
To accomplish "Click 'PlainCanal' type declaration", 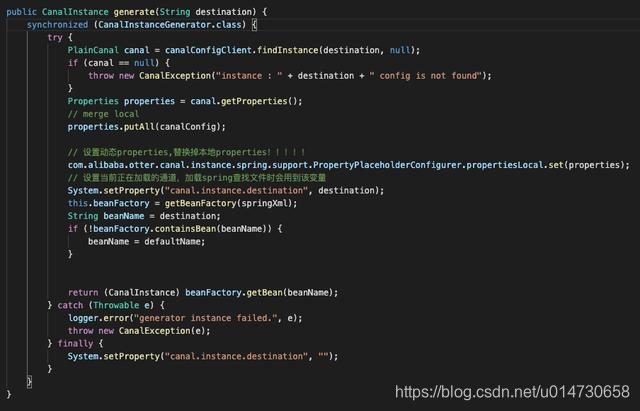I will coord(93,50).
